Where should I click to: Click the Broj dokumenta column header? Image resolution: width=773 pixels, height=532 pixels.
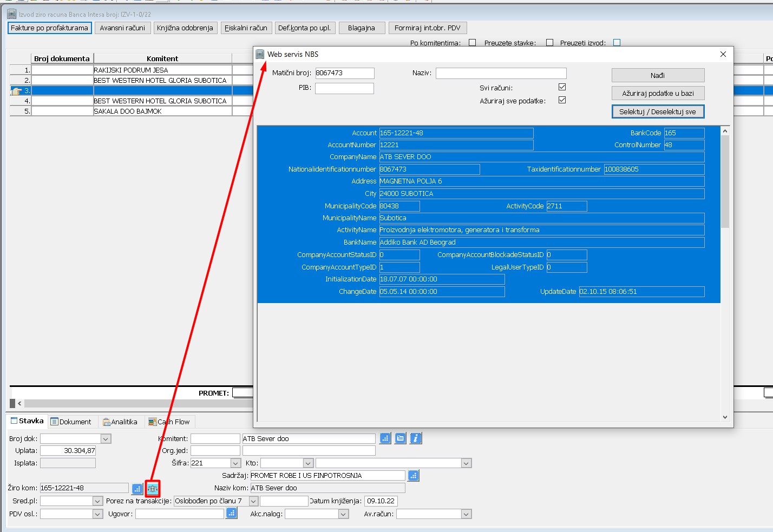[x=62, y=58]
